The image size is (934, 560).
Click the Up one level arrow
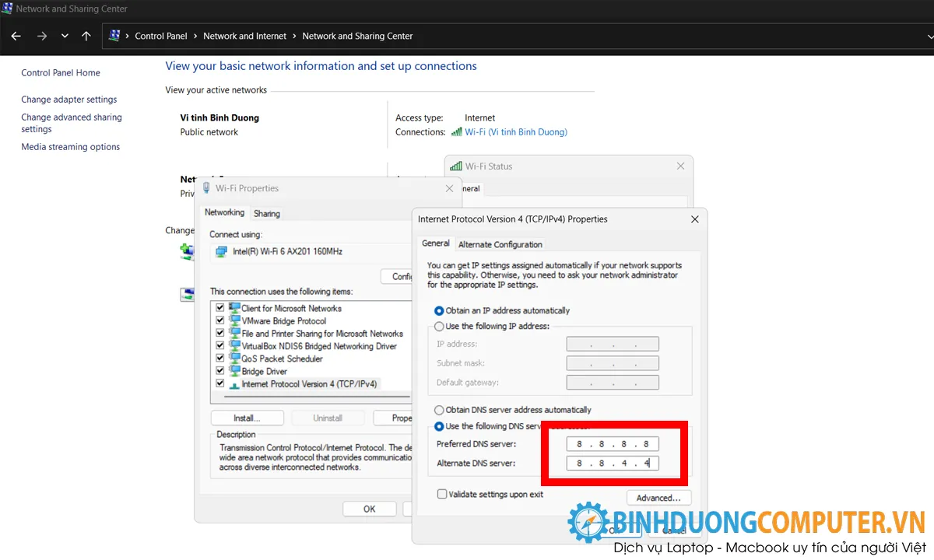86,36
